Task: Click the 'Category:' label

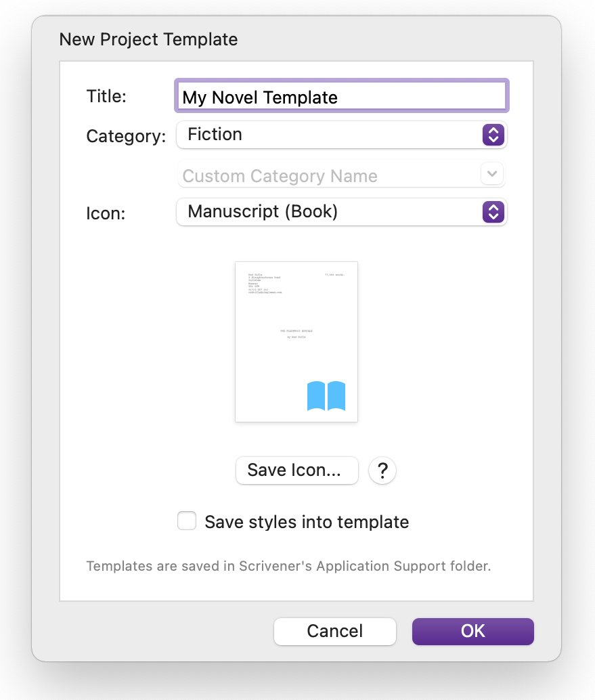Action: click(126, 136)
